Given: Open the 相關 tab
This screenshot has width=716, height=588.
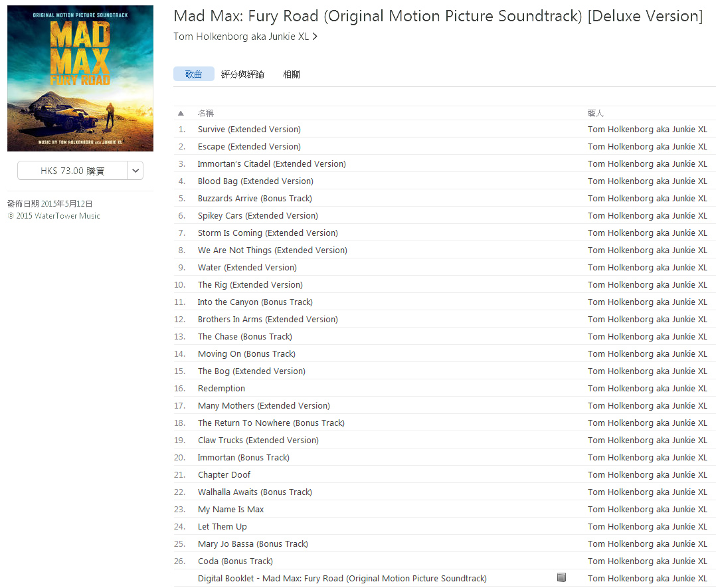Looking at the screenshot, I should [x=292, y=74].
